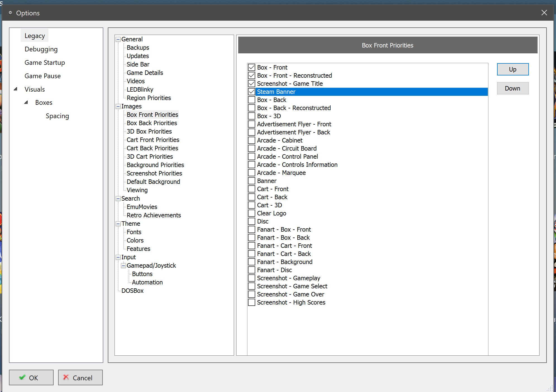Click the Options gear icon in title bar

(10, 13)
